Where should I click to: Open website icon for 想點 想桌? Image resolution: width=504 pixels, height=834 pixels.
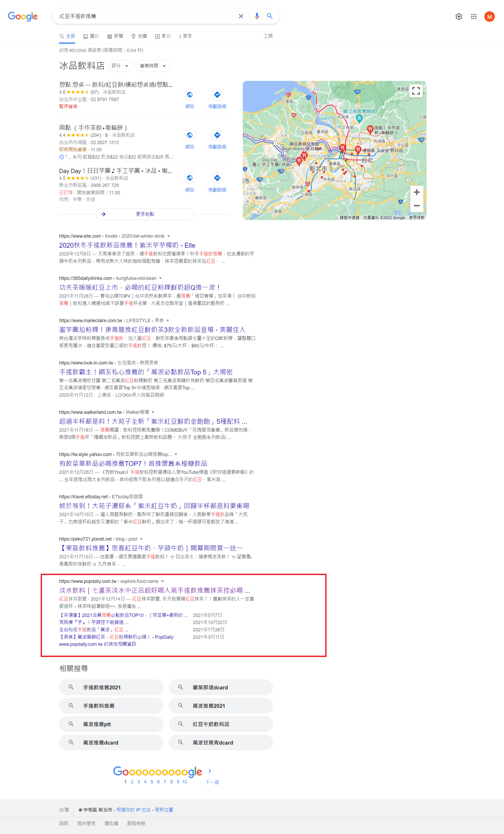pos(190,95)
